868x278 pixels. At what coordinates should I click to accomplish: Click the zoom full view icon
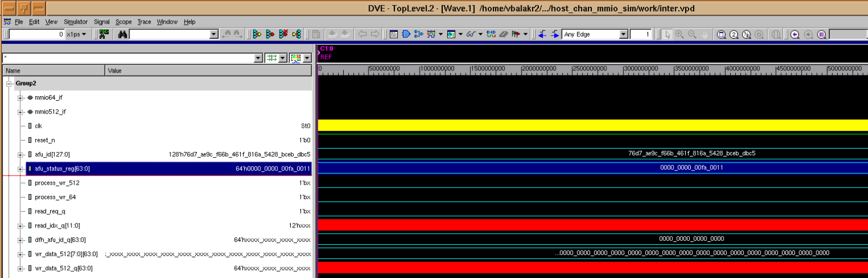[722, 34]
